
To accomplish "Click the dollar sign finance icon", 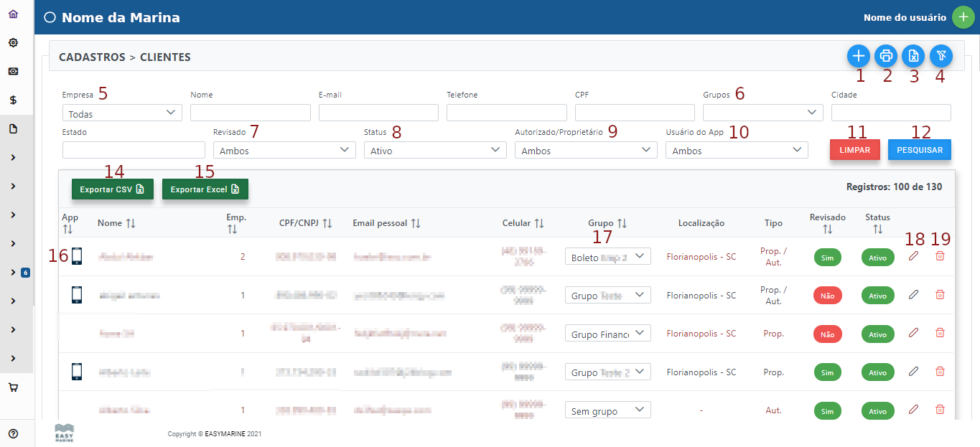I will click(x=13, y=100).
